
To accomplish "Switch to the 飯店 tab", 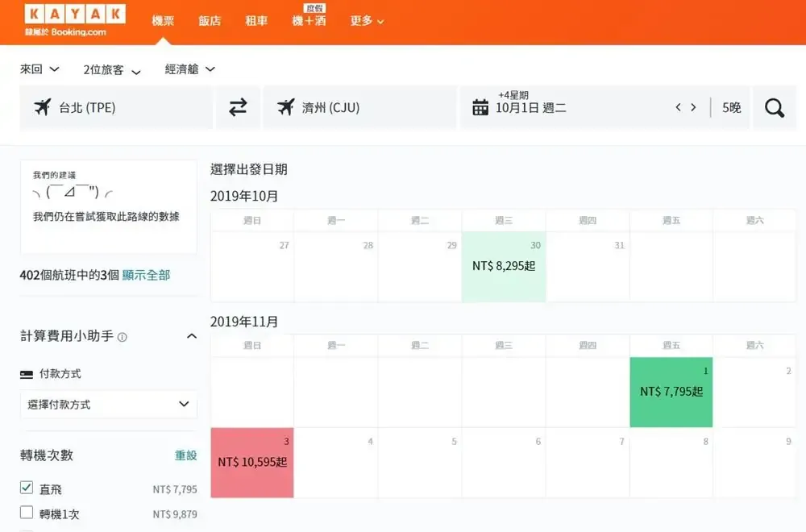I will (x=210, y=21).
